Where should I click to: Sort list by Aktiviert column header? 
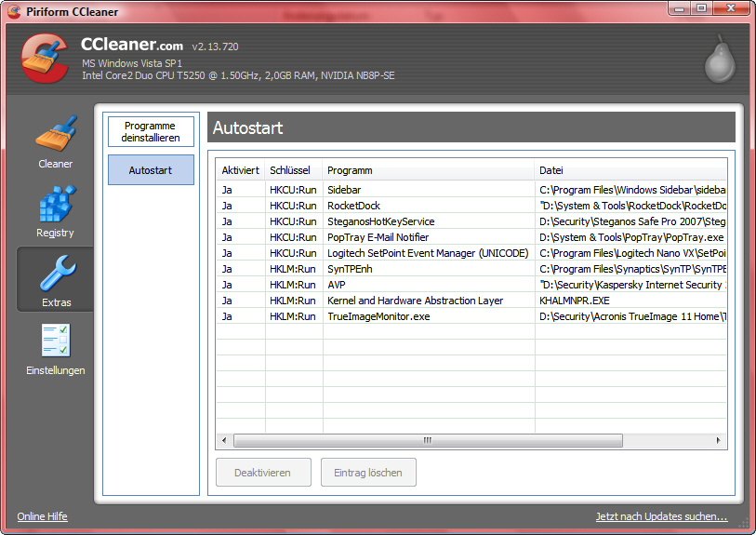pyautogui.click(x=240, y=170)
